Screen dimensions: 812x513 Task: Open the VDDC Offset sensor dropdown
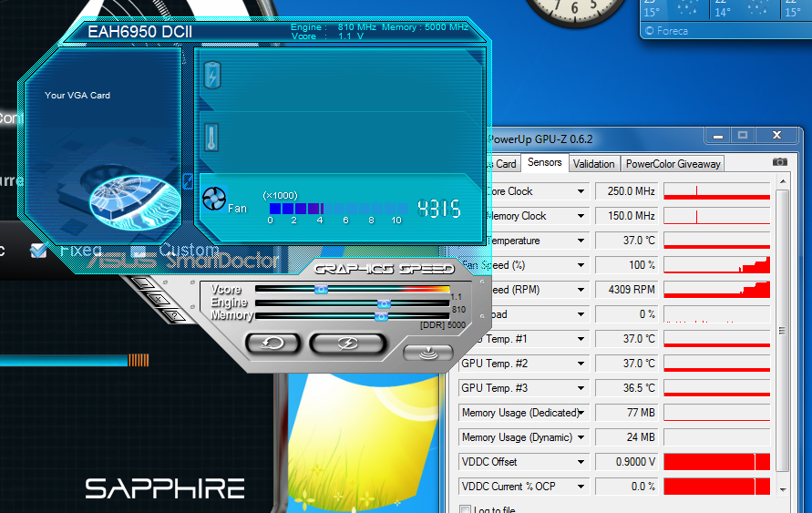pos(581,462)
